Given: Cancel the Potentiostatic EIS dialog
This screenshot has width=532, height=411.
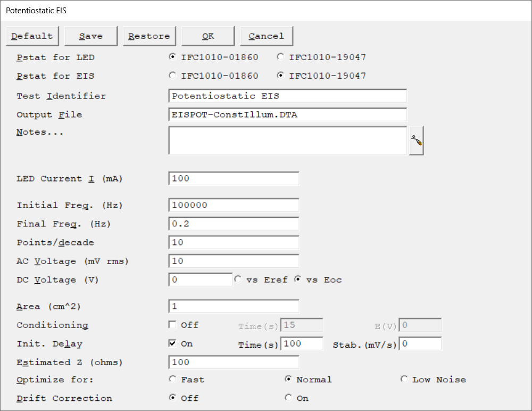Looking at the screenshot, I should [267, 36].
